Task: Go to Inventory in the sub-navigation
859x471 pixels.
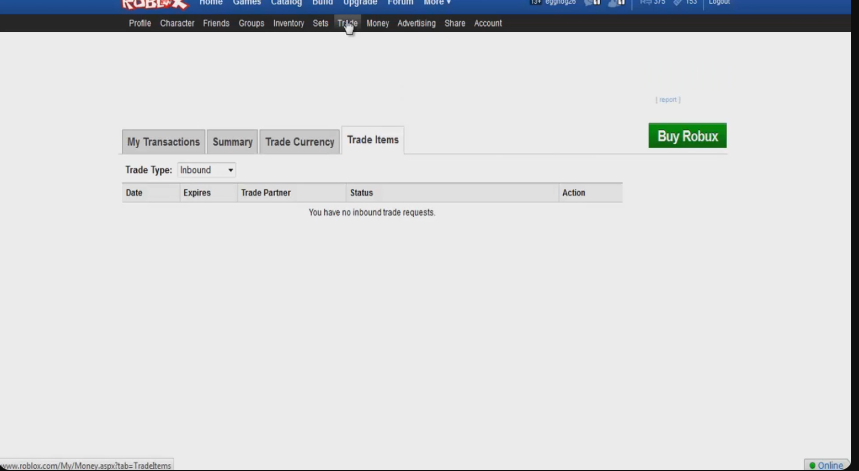Action: point(287,23)
